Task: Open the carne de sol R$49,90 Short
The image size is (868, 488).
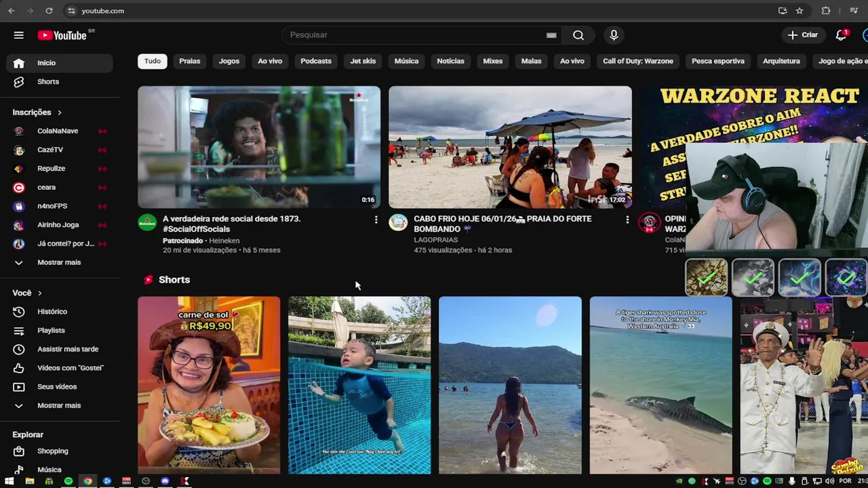Action: (209, 385)
